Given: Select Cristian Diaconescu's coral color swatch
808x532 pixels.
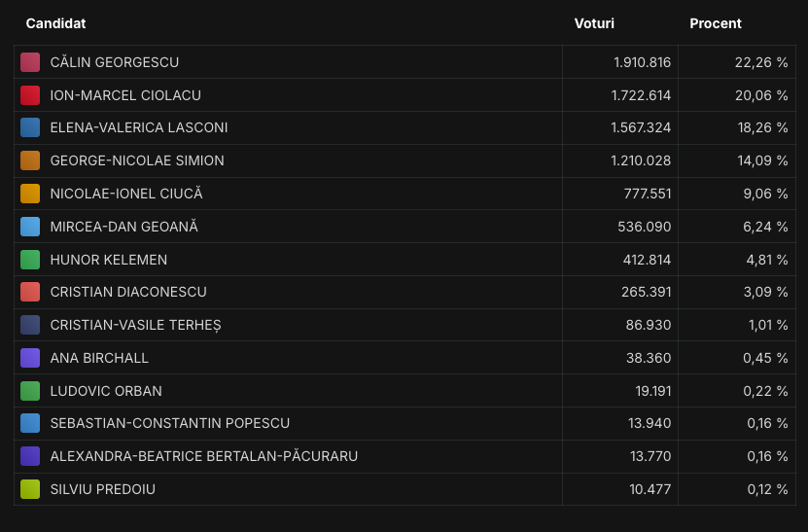Looking at the screenshot, I should click(x=30, y=292).
